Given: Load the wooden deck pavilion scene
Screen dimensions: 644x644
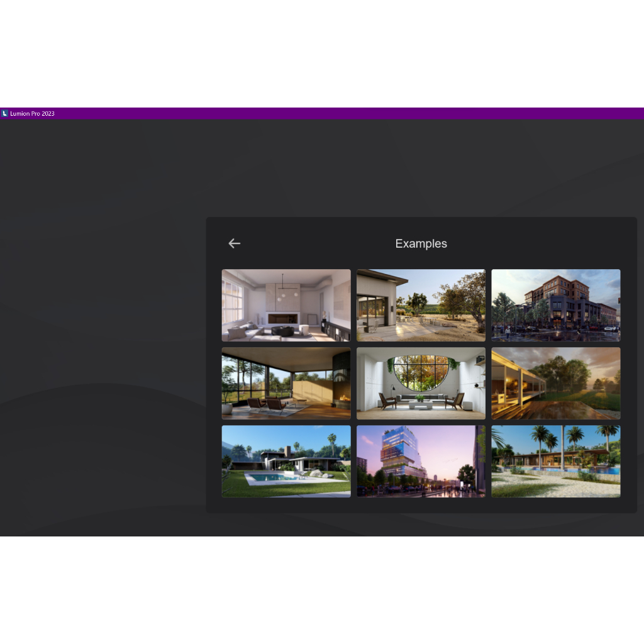Looking at the screenshot, I should (x=555, y=383).
